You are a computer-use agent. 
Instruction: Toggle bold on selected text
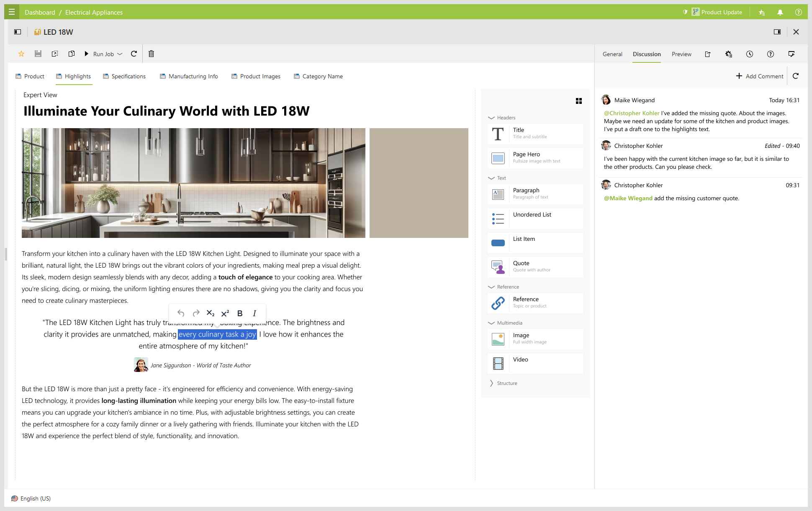pyautogui.click(x=240, y=313)
